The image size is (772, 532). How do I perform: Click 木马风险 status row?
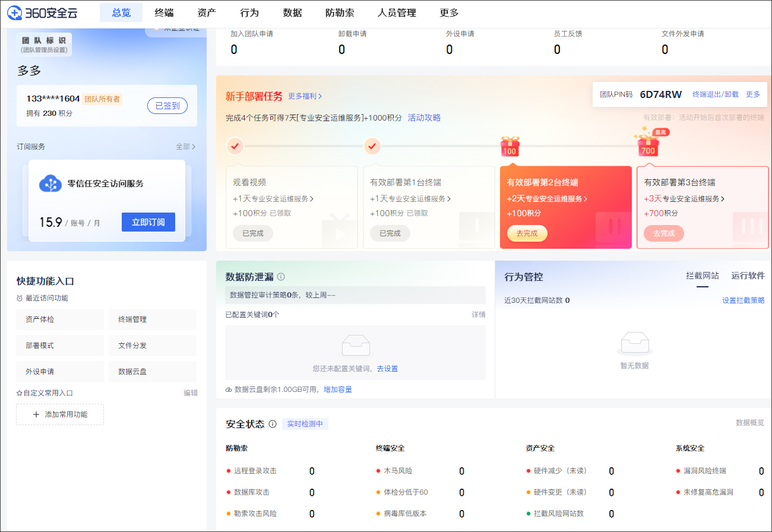[420, 471]
